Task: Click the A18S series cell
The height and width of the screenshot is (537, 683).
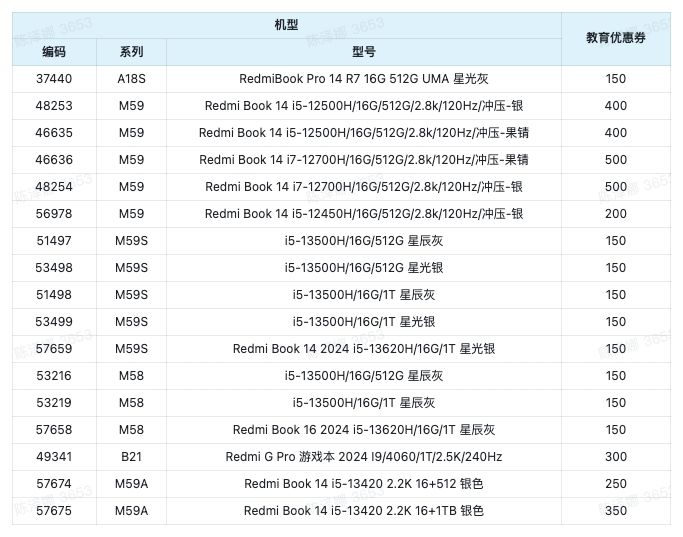Action: click(x=131, y=78)
